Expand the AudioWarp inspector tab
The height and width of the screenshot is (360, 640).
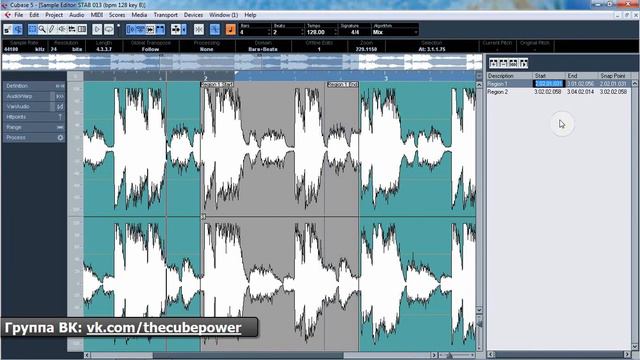(x=34, y=96)
